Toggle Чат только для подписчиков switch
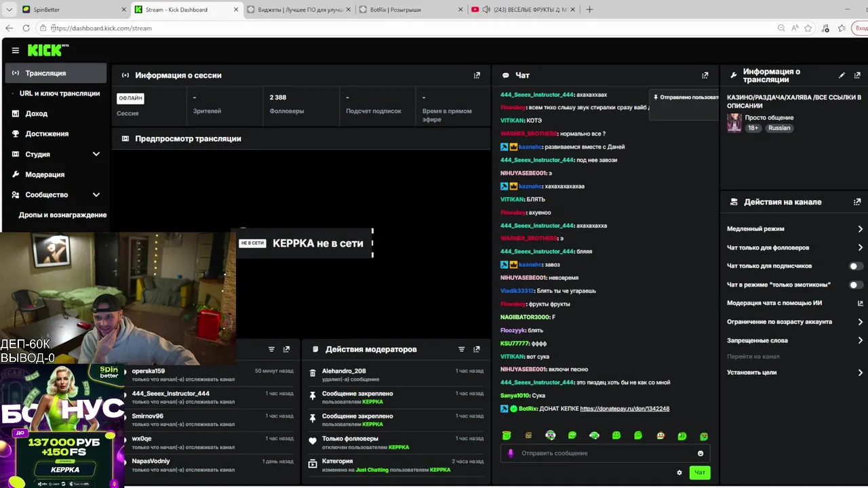 tap(856, 266)
